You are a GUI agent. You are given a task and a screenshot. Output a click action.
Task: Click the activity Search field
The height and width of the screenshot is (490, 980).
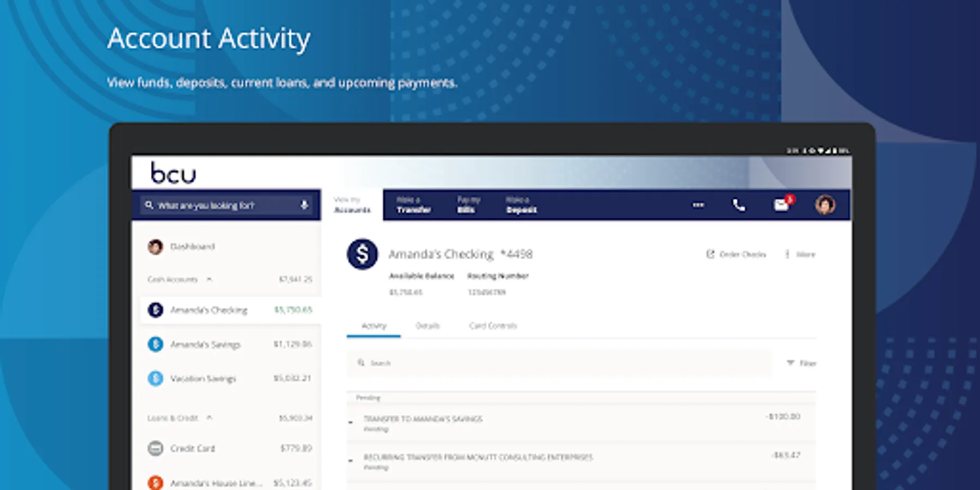tap(559, 363)
